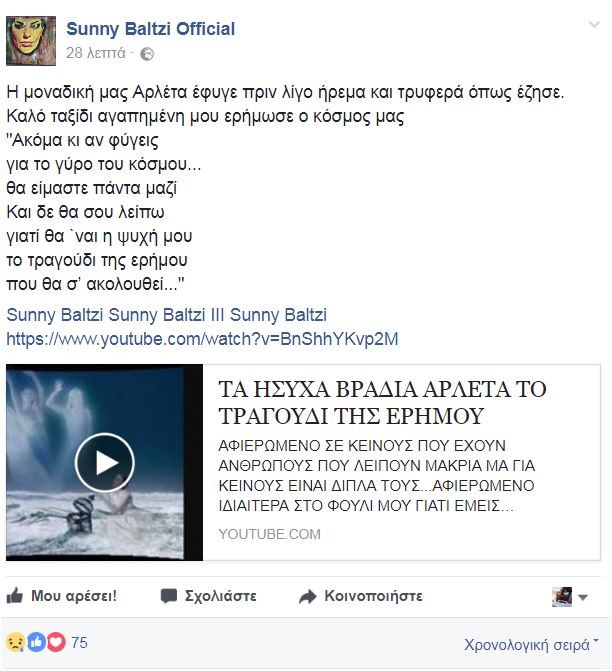Open the post-as profile selector dropdown
612x671 pixels.
pyautogui.click(x=570, y=597)
